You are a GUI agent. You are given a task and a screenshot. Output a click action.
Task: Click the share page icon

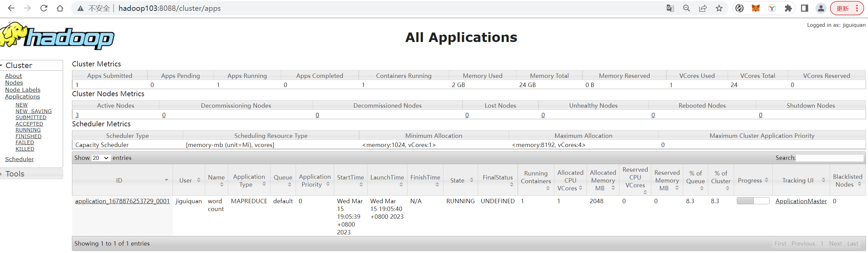(x=703, y=8)
